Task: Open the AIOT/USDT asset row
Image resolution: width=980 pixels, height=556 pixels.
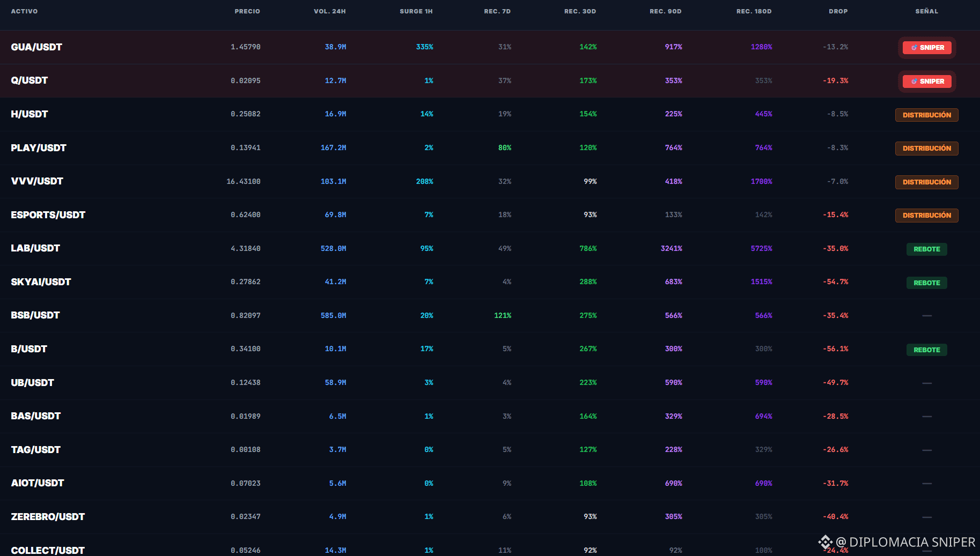Action: (x=490, y=483)
